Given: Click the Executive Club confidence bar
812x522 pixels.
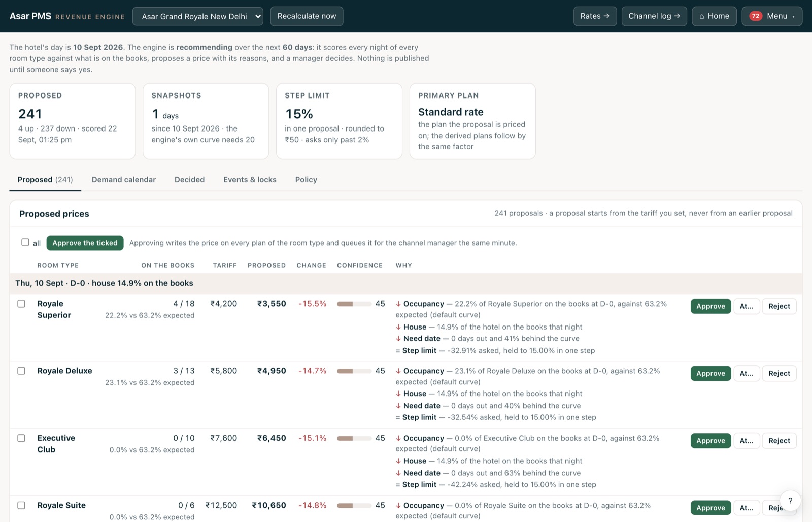Looking at the screenshot, I should (x=354, y=439).
